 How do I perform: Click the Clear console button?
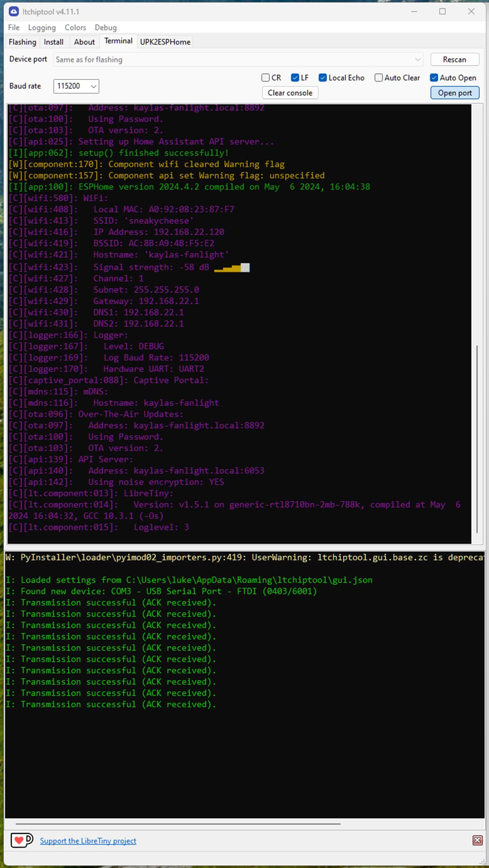point(290,93)
